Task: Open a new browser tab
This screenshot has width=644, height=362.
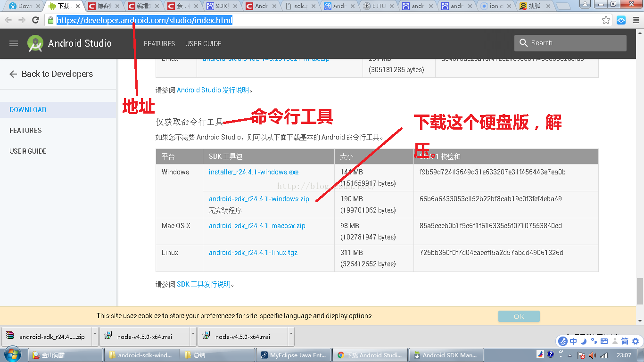Action: 563,6
